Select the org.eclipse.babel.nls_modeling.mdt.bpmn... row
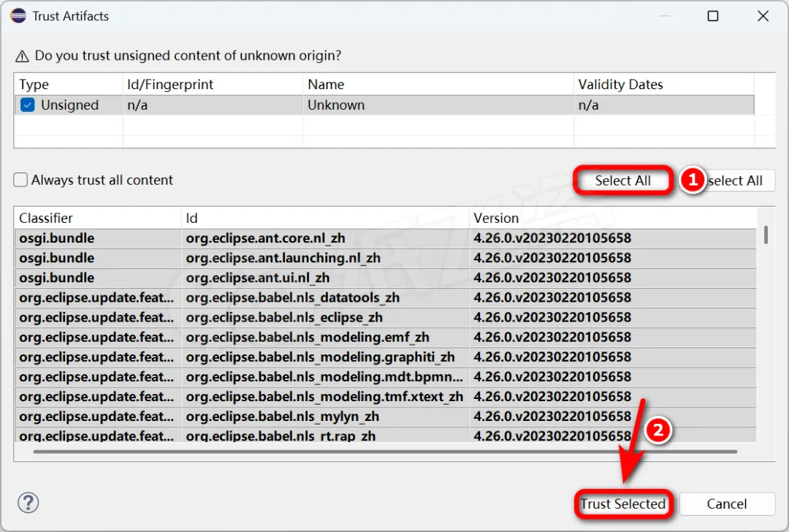Image resolution: width=789 pixels, height=532 pixels. pos(386,377)
